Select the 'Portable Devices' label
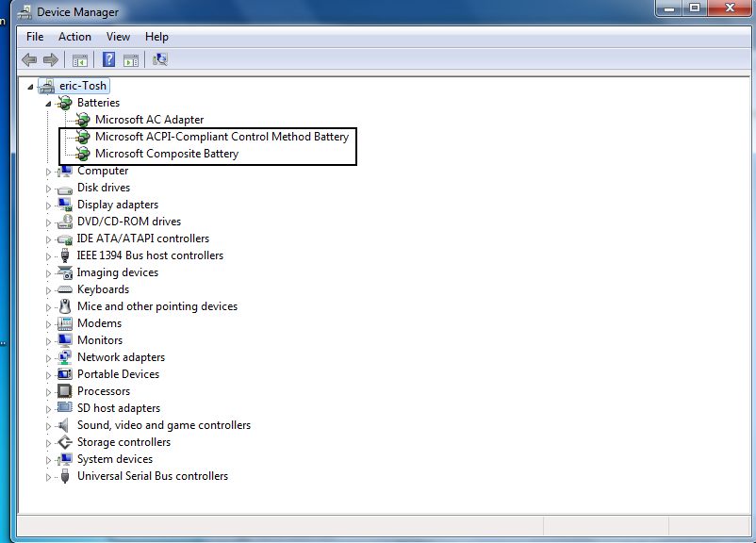 (x=118, y=374)
